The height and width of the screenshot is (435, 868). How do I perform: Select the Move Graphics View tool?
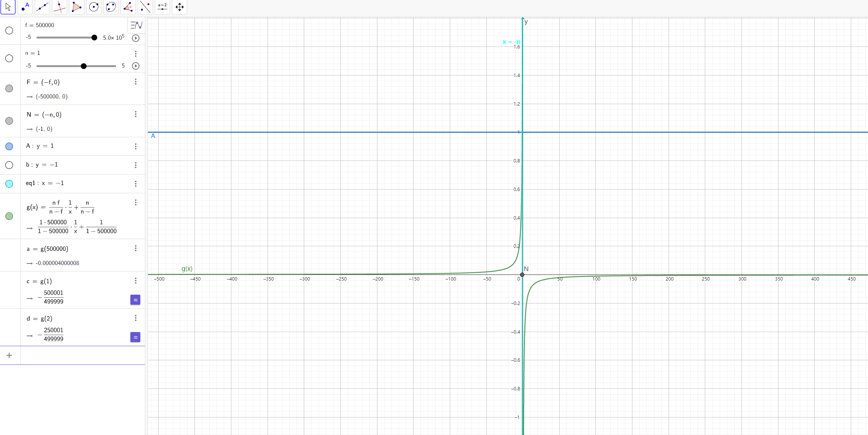(180, 7)
